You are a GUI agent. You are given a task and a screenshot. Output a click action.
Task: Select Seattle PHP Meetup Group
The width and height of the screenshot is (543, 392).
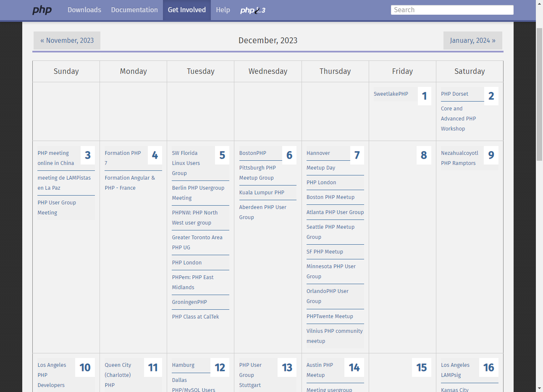[331, 232]
